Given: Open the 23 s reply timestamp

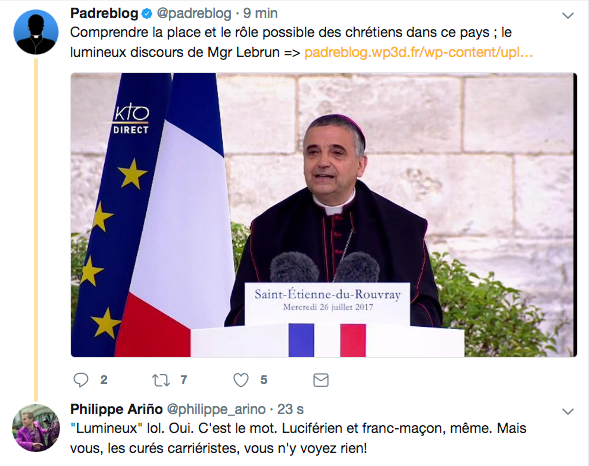Looking at the screenshot, I should pyautogui.click(x=290, y=409).
